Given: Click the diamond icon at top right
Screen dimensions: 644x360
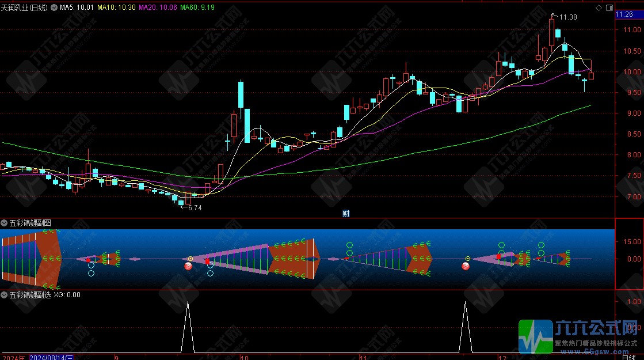Looking at the screenshot, I should click(x=599, y=7).
